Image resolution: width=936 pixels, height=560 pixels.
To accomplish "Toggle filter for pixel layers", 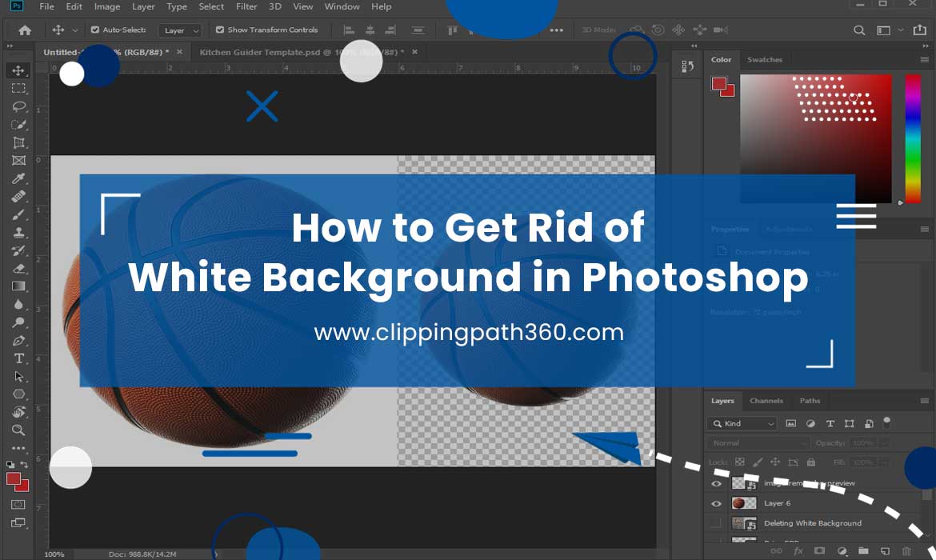I will [x=791, y=423].
